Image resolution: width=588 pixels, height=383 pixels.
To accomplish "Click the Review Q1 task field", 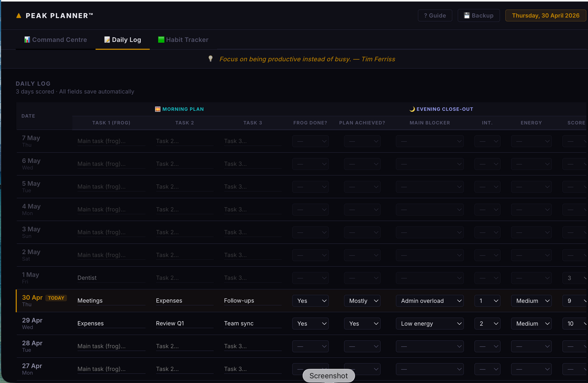I will point(184,324).
